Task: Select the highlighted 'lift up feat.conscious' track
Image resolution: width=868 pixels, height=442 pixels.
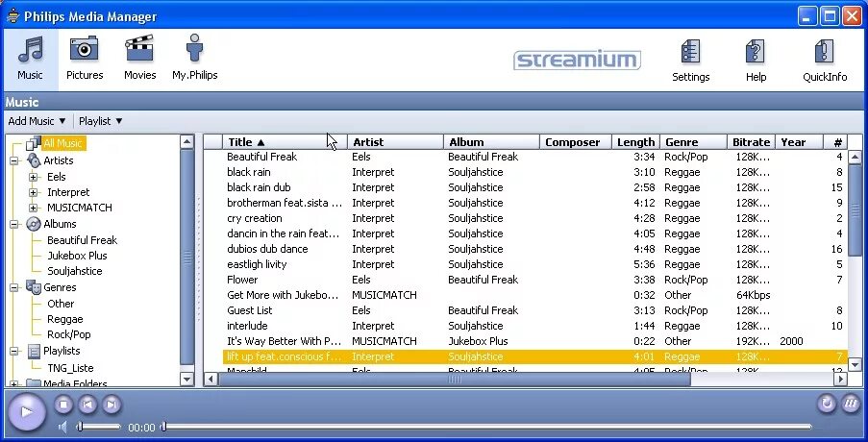Action: (x=534, y=356)
